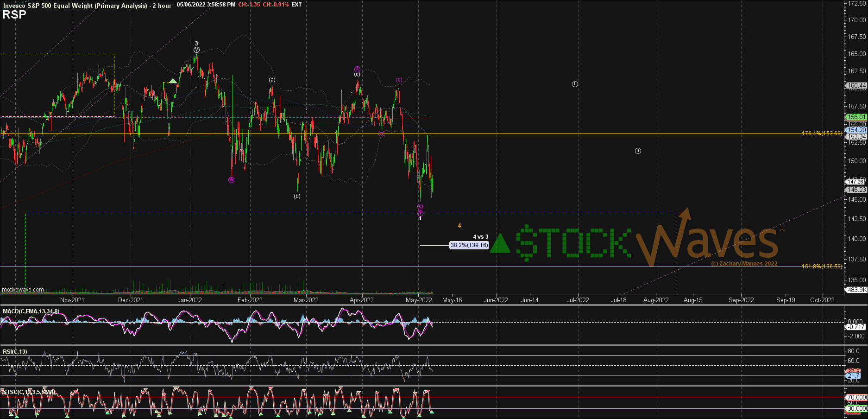Click the blue 154.20 price tag
Image resolution: width=868 pixels, height=419 pixels.
point(856,130)
